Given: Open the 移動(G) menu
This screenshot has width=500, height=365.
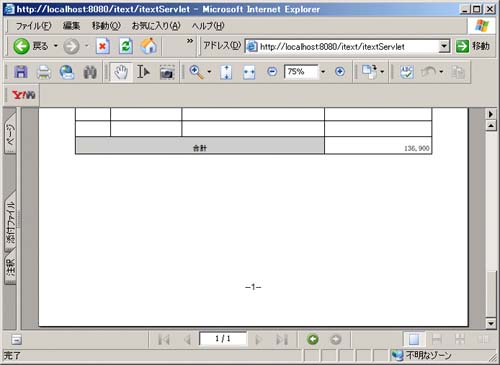Looking at the screenshot, I should [x=106, y=26].
